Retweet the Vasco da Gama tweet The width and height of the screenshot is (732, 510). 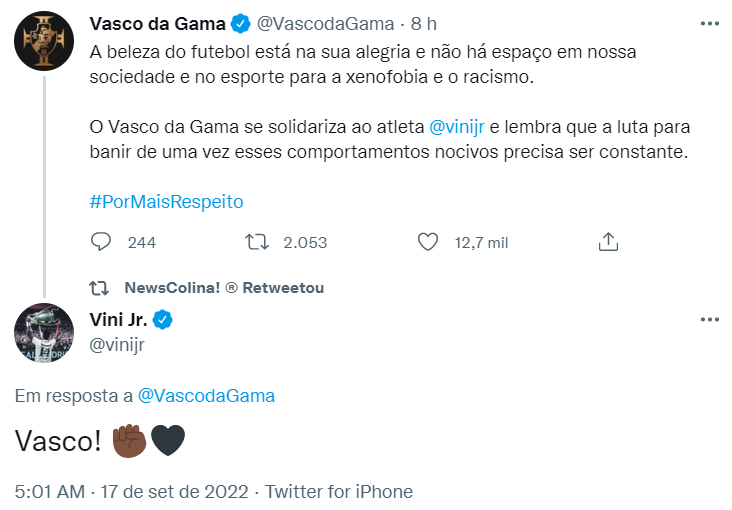point(255,242)
